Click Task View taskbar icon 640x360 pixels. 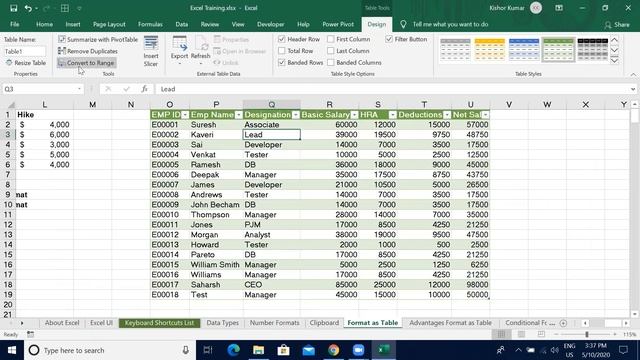click(x=208, y=350)
